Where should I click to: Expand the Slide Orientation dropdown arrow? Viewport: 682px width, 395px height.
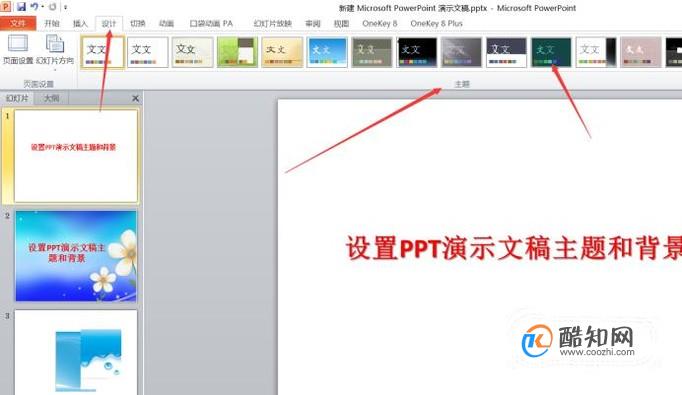coord(55,69)
